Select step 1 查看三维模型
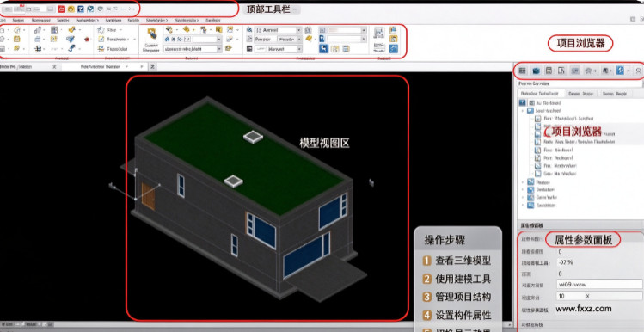 click(457, 261)
